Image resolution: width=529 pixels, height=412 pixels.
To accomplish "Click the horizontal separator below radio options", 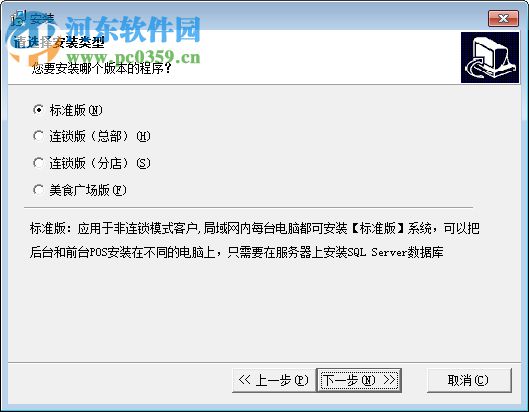I will coord(249,208).
